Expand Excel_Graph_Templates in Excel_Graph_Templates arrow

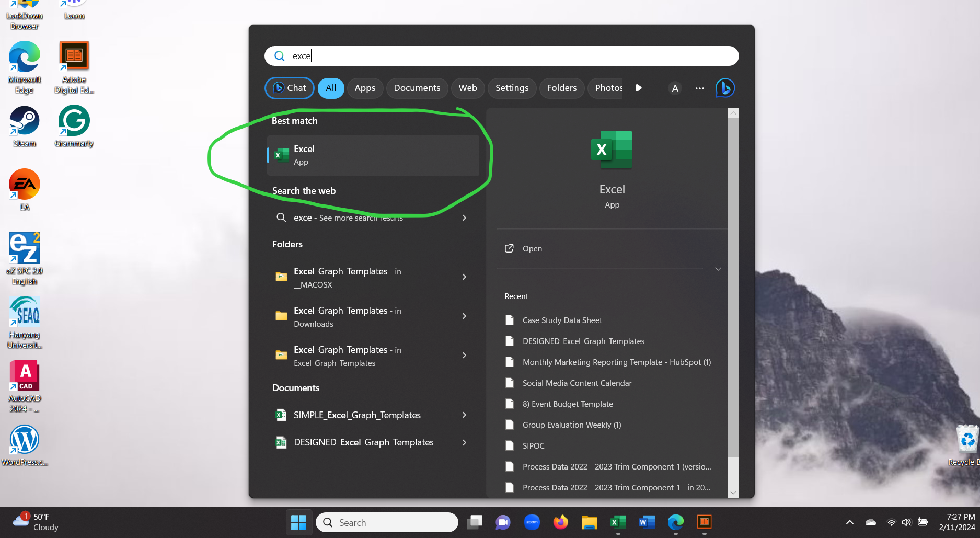click(464, 355)
